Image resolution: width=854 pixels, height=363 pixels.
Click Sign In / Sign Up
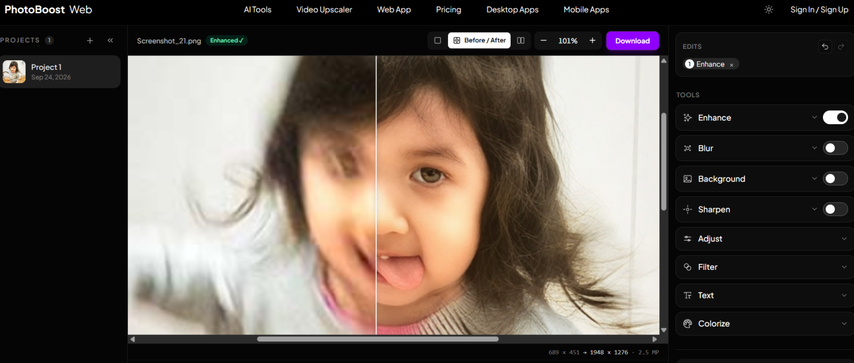click(819, 10)
